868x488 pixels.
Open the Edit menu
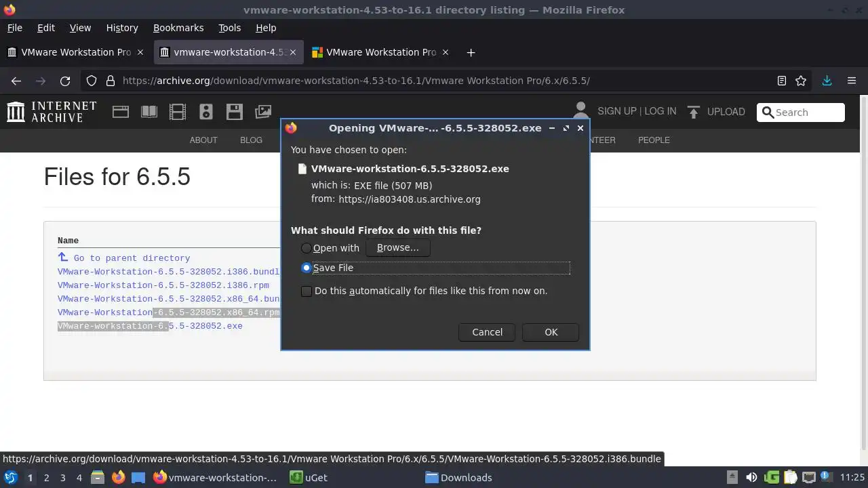tap(46, 28)
